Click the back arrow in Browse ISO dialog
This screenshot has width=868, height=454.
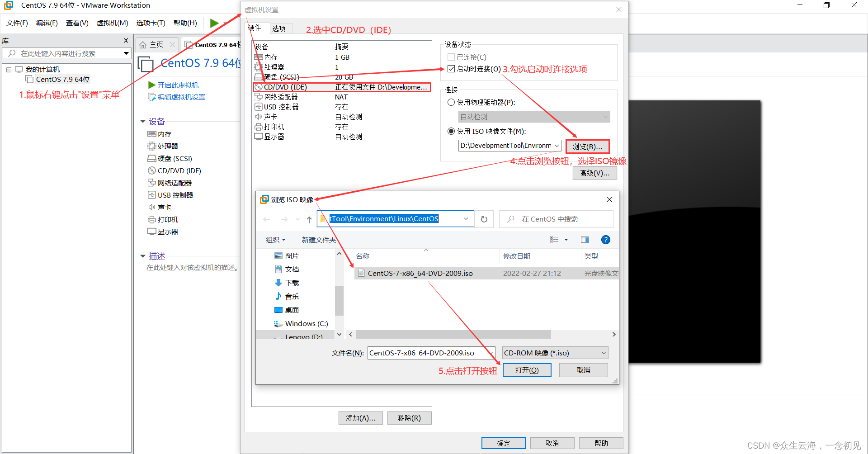click(267, 219)
